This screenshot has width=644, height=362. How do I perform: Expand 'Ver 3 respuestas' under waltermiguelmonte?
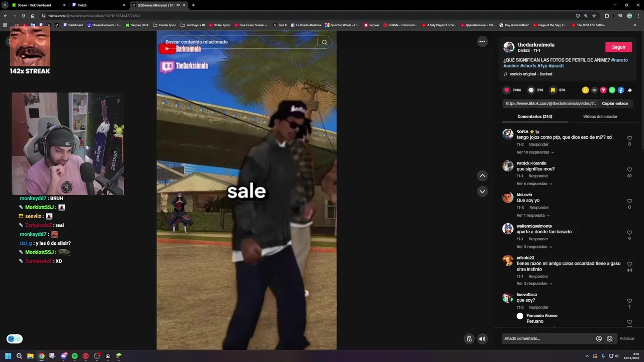coord(534,247)
